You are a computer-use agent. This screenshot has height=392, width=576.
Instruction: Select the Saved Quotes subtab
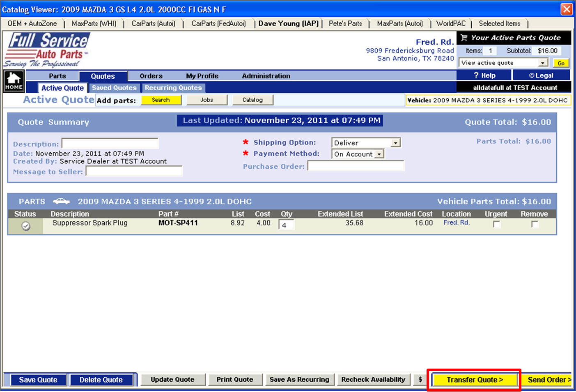pyautogui.click(x=114, y=88)
